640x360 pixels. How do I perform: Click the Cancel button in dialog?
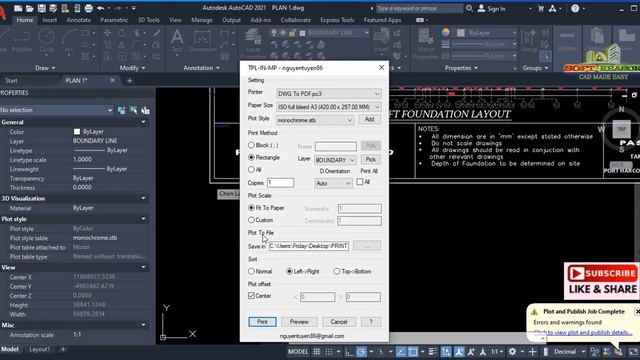tap(339, 322)
